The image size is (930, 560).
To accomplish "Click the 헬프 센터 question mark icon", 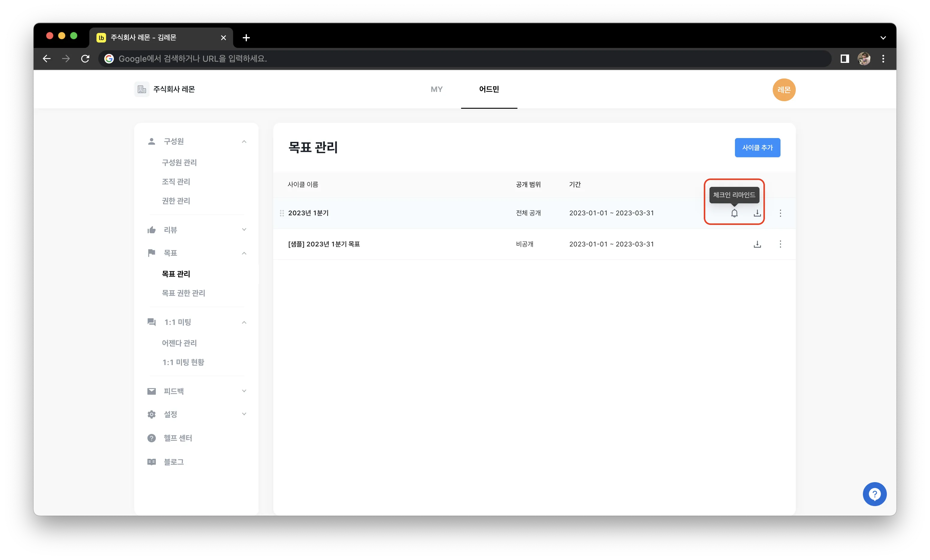I will pyautogui.click(x=151, y=438).
